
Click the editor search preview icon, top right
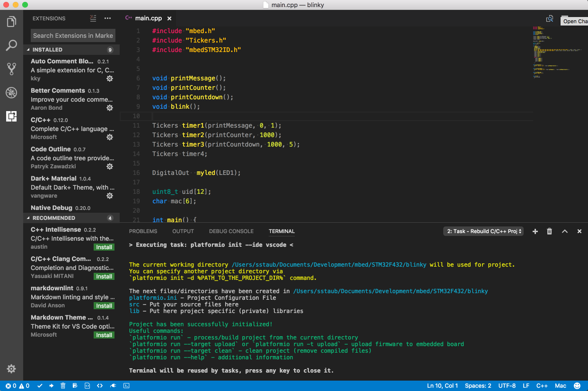(550, 18)
